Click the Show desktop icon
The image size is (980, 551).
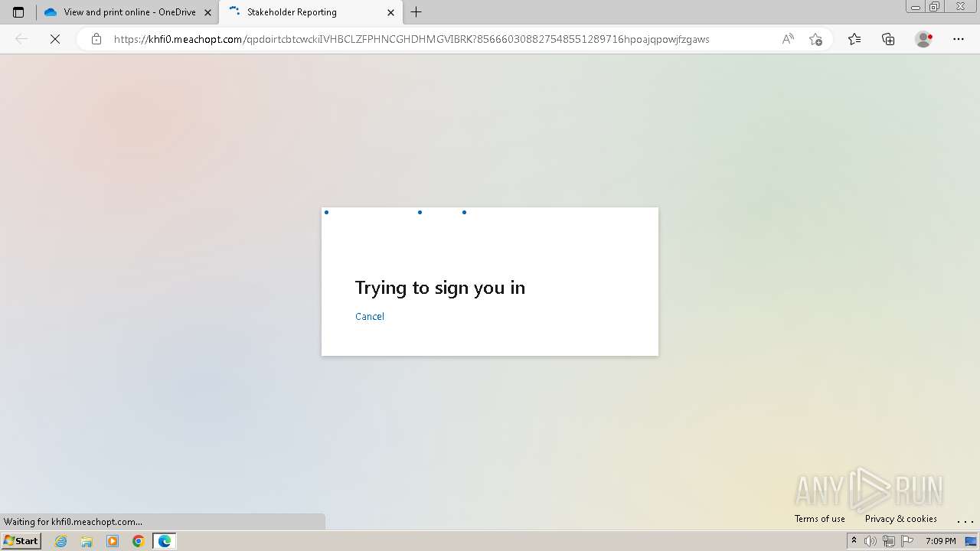(971, 541)
